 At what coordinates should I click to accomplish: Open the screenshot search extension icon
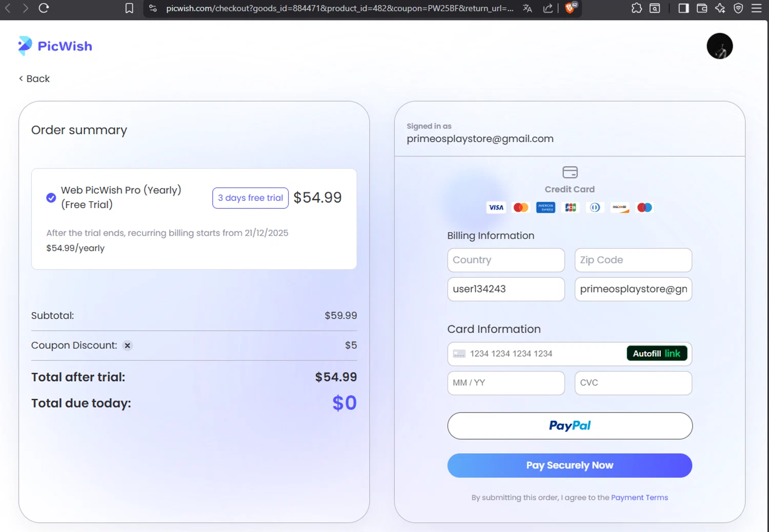(x=655, y=8)
